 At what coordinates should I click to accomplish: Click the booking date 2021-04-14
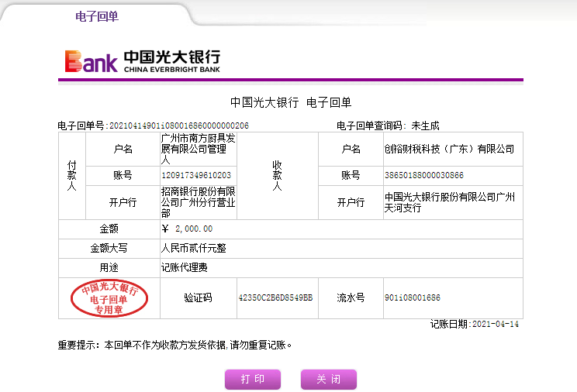coord(496,324)
